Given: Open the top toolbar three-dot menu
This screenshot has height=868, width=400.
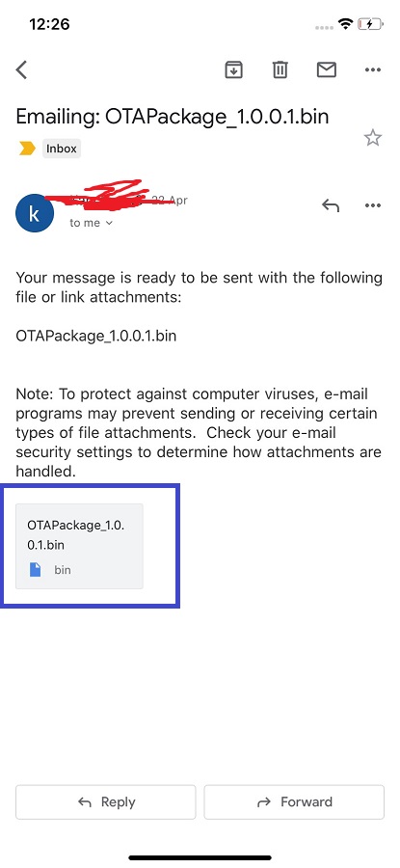Looking at the screenshot, I should click(373, 69).
